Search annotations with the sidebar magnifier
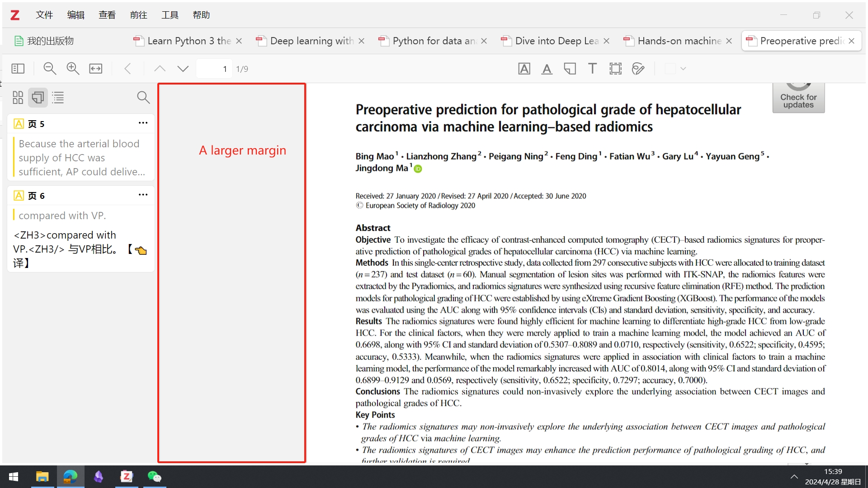The height and width of the screenshot is (488, 868). coord(143,97)
